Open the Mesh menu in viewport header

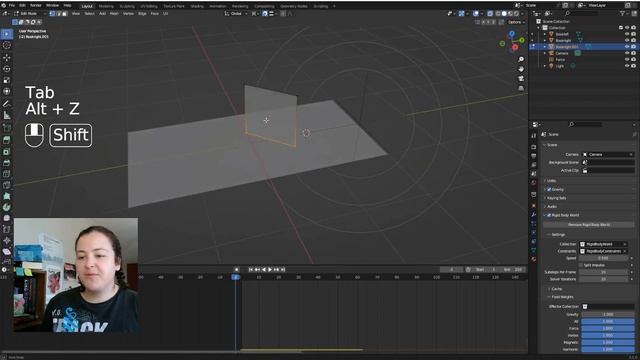click(114, 13)
